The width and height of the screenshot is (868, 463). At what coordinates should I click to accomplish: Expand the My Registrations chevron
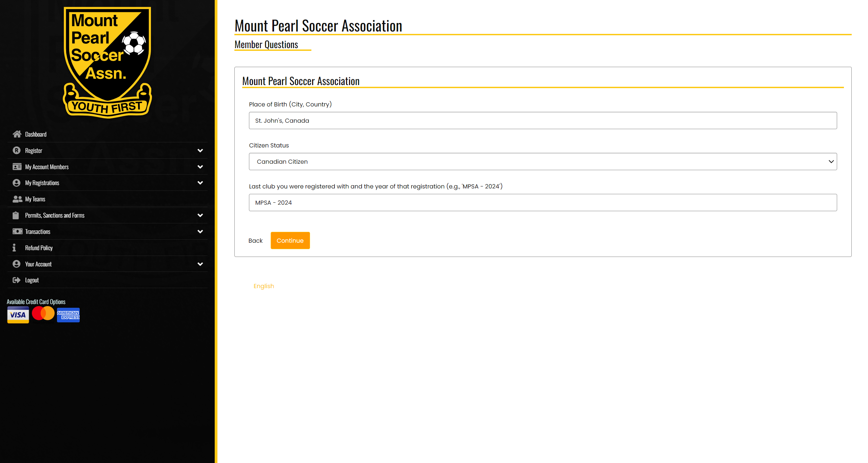coord(200,183)
